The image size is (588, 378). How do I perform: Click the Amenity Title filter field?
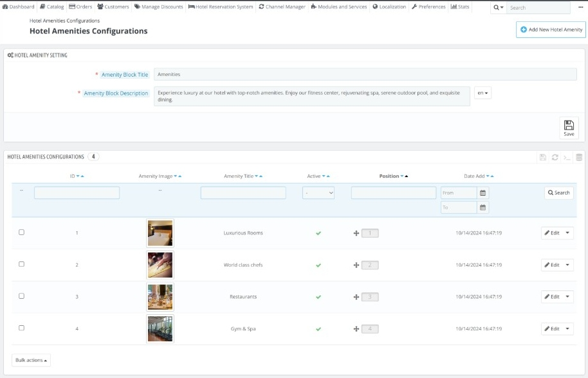point(243,193)
